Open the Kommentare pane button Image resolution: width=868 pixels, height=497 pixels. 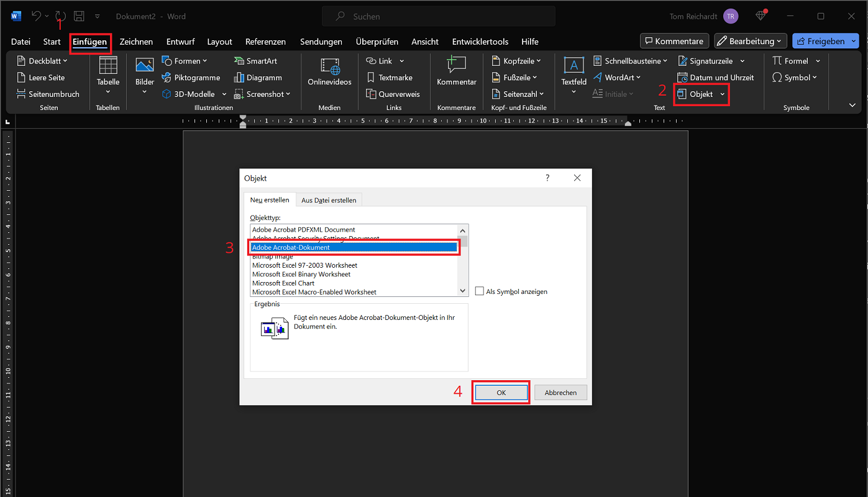click(x=675, y=41)
